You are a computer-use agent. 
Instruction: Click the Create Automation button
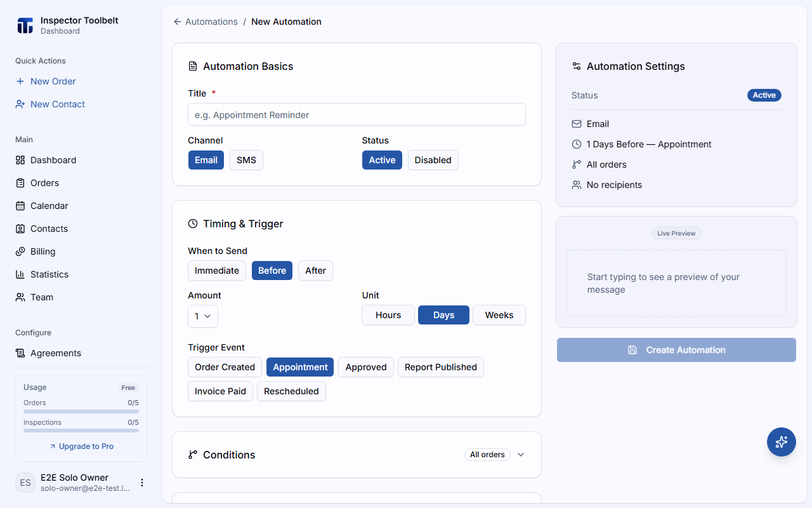click(x=676, y=350)
